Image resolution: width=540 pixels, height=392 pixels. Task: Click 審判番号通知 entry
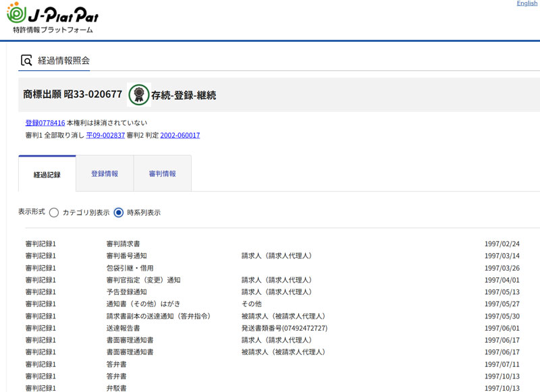tap(126, 256)
